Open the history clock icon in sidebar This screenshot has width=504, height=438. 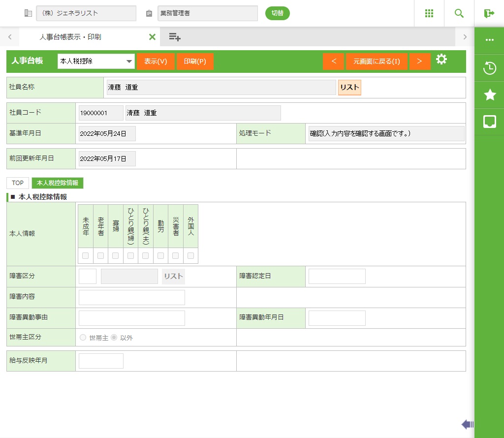[490, 68]
